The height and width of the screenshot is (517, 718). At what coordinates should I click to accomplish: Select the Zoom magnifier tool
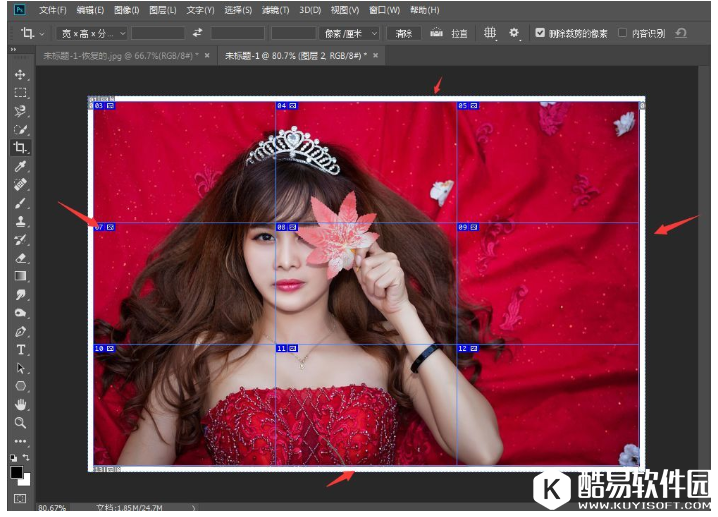[20, 423]
